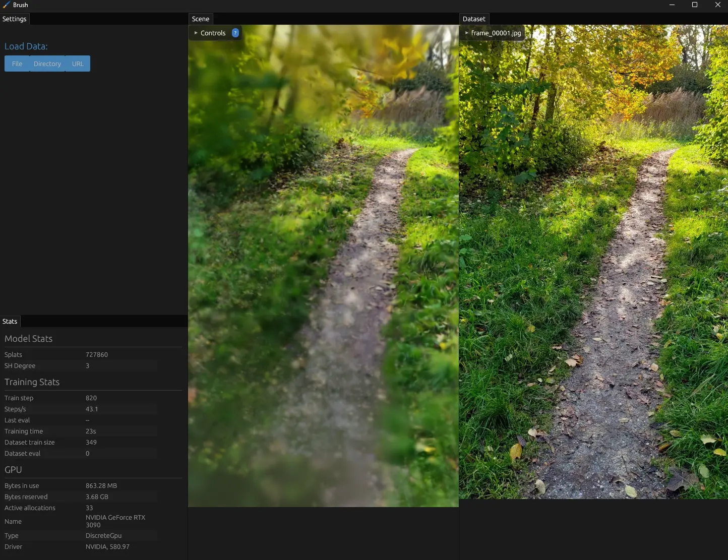Minimize the Brush window
The height and width of the screenshot is (560, 728).
tap(672, 5)
